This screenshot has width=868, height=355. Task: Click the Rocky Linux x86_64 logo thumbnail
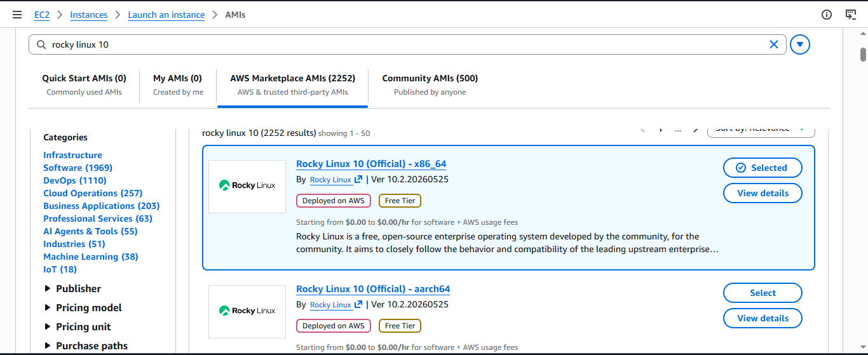coord(247,185)
